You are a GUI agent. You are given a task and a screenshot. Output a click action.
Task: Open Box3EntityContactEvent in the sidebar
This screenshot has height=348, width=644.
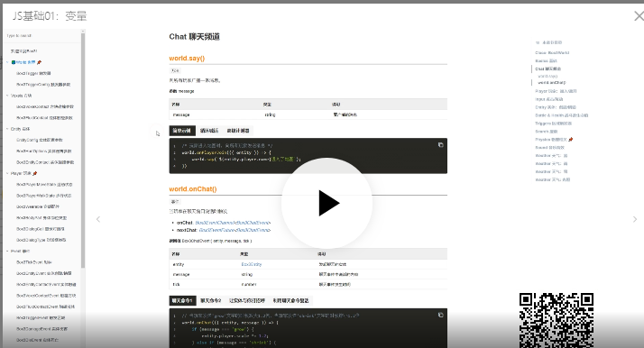coord(46,284)
